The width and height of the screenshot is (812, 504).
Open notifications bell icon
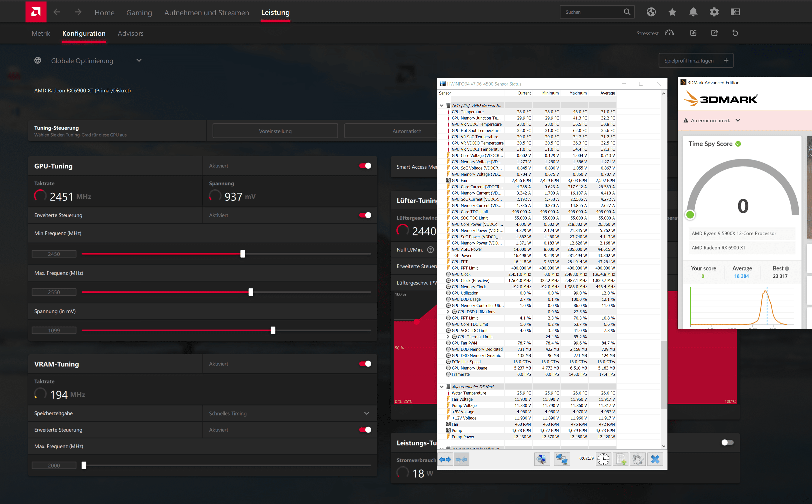[693, 12]
